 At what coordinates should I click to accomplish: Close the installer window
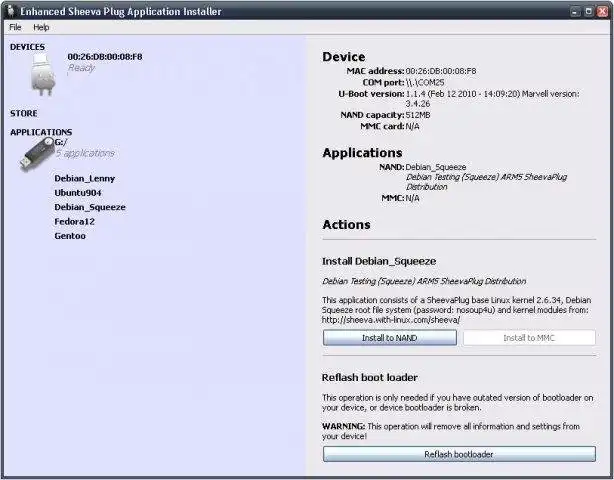pyautogui.click(x=602, y=12)
